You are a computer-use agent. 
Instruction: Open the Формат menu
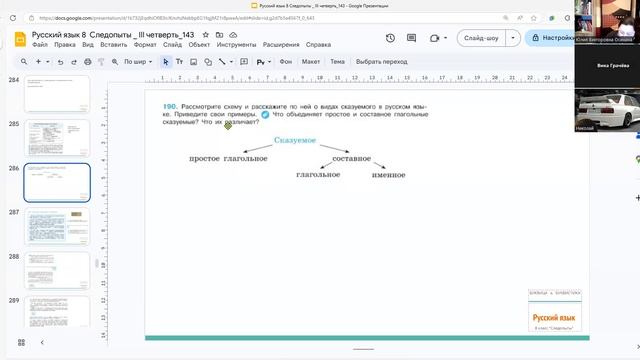point(145,44)
